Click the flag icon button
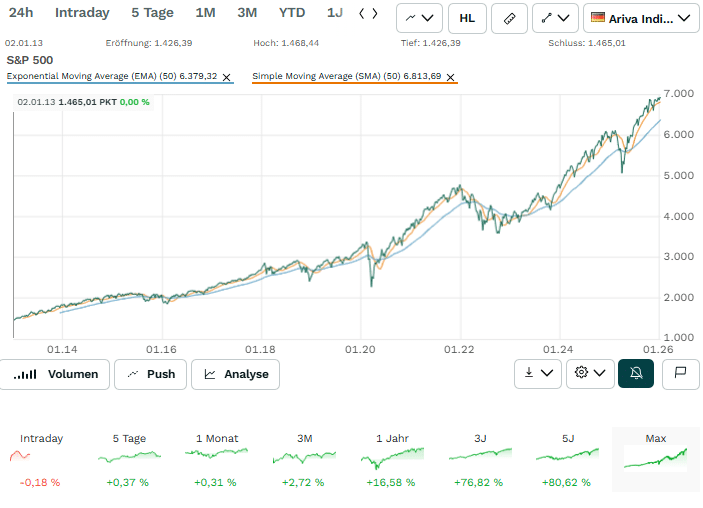The width and height of the screenshot is (703, 508). pyautogui.click(x=680, y=373)
